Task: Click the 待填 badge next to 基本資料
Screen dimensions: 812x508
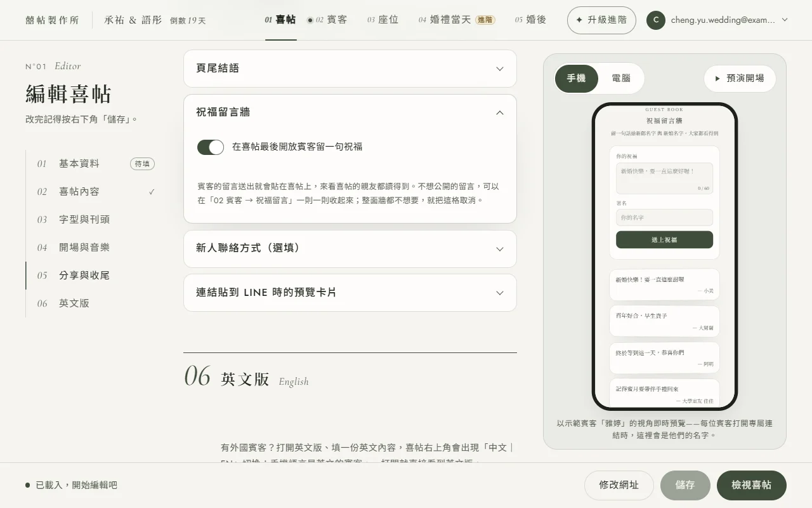Action: pos(142,164)
